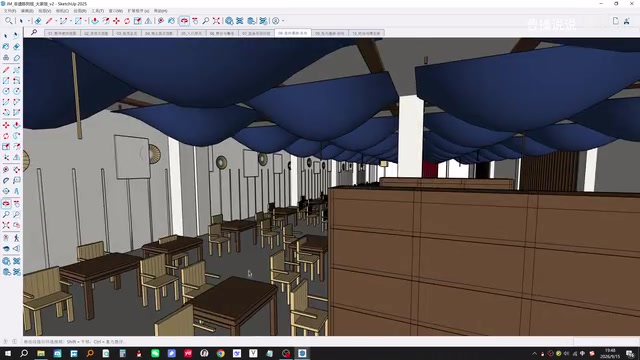Expand the Arc tool dropdown arrow
The image size is (640, 360).
pyautogui.click(x=71, y=20)
